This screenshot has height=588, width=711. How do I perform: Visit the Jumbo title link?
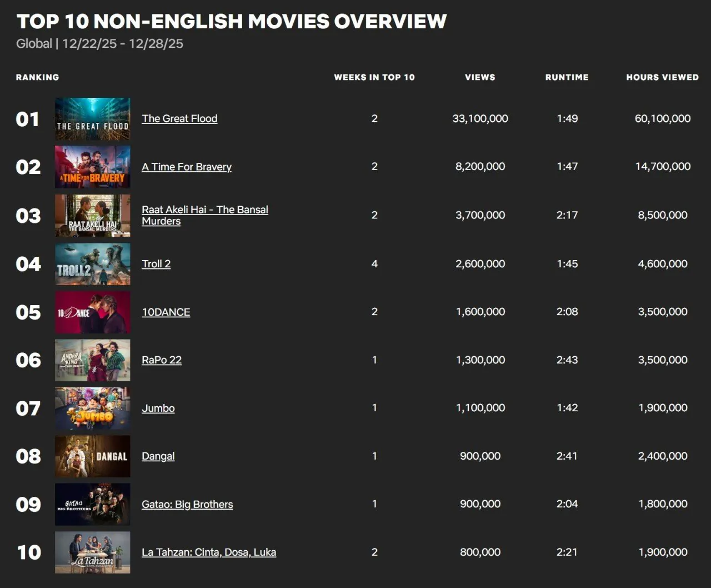tap(158, 408)
